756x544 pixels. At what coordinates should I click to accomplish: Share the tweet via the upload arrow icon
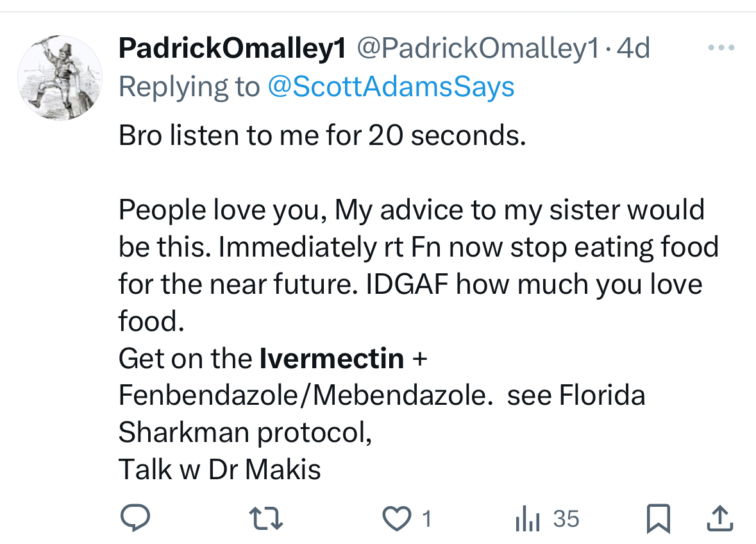(719, 518)
